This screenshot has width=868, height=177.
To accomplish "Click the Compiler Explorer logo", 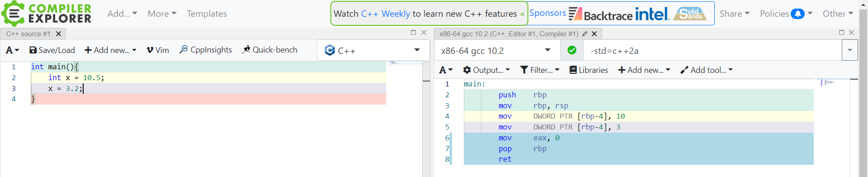I will (x=47, y=14).
